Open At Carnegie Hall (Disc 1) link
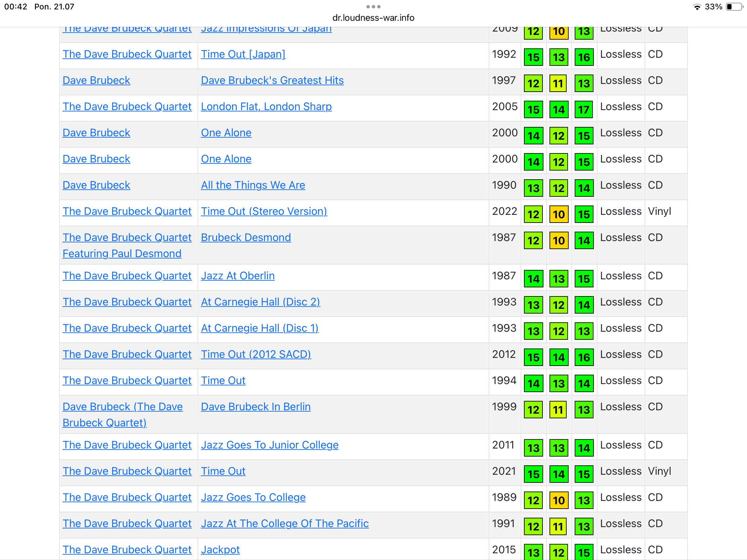 coord(259,328)
